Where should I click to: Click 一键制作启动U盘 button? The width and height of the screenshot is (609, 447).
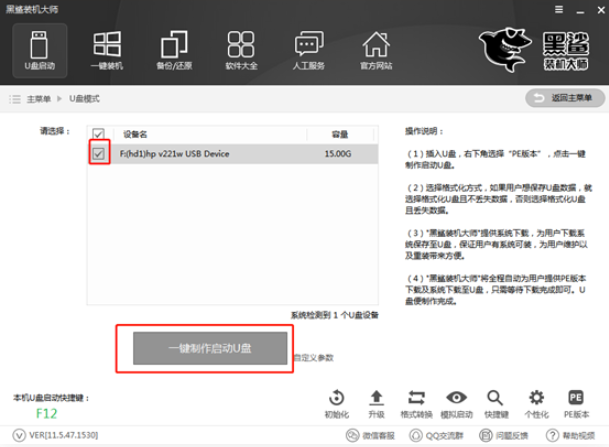coord(210,348)
